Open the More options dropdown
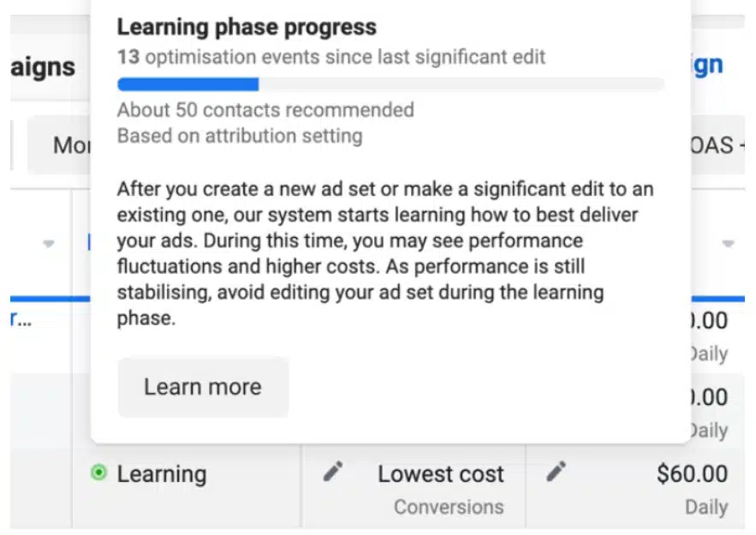 click(x=74, y=146)
